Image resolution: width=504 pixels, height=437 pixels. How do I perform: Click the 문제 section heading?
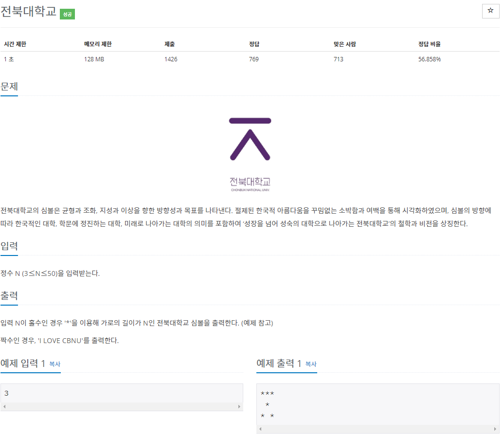pyautogui.click(x=9, y=87)
